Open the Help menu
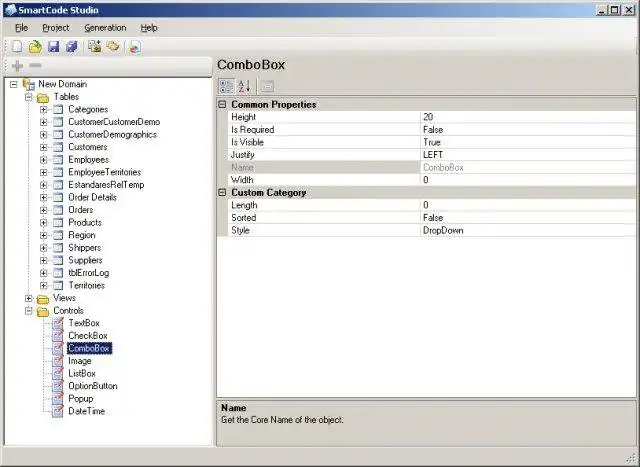This screenshot has height=467, width=640. tap(149, 28)
